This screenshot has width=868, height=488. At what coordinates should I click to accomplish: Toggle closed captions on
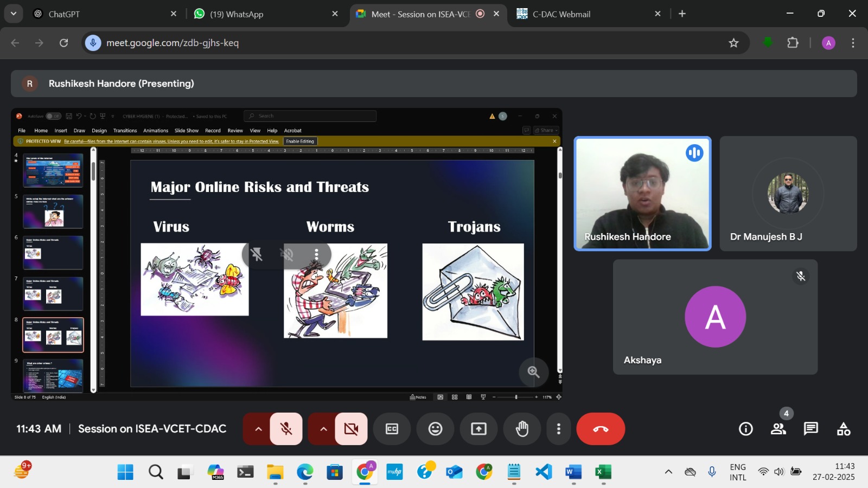392,429
